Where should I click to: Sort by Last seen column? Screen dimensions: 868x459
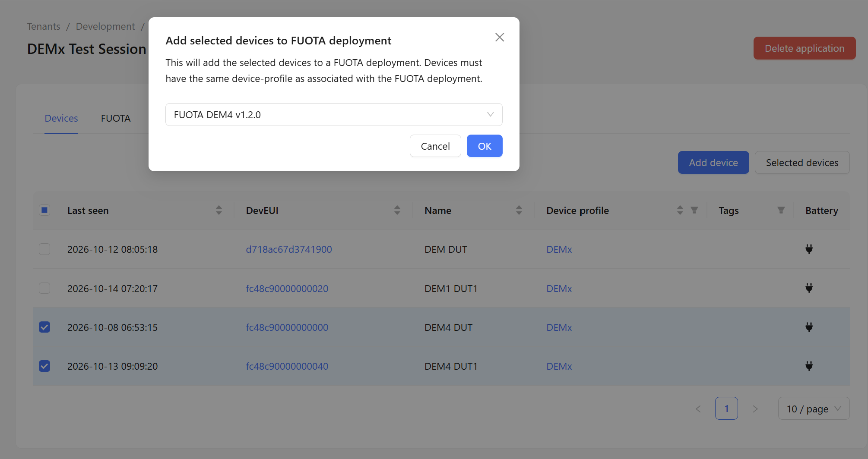pos(219,211)
